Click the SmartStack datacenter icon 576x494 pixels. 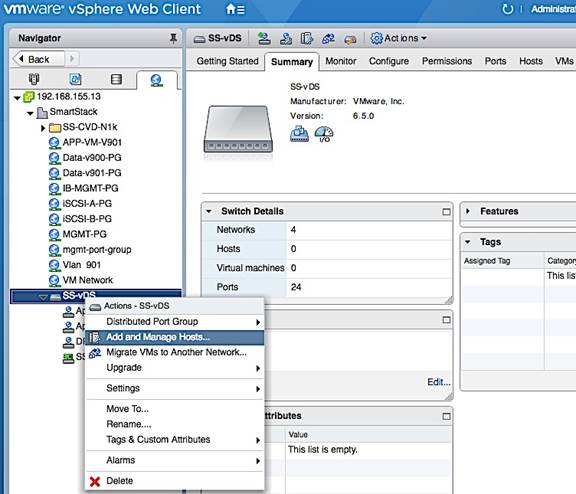pyautogui.click(x=42, y=112)
